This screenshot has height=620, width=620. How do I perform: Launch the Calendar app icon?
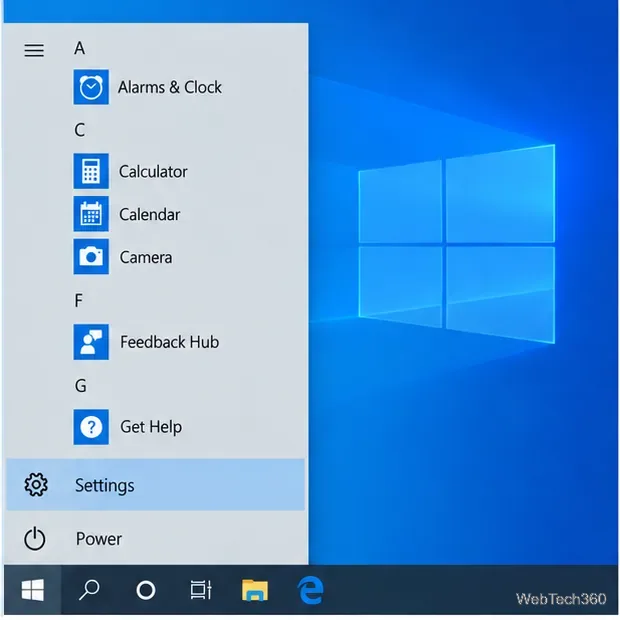pyautogui.click(x=91, y=214)
